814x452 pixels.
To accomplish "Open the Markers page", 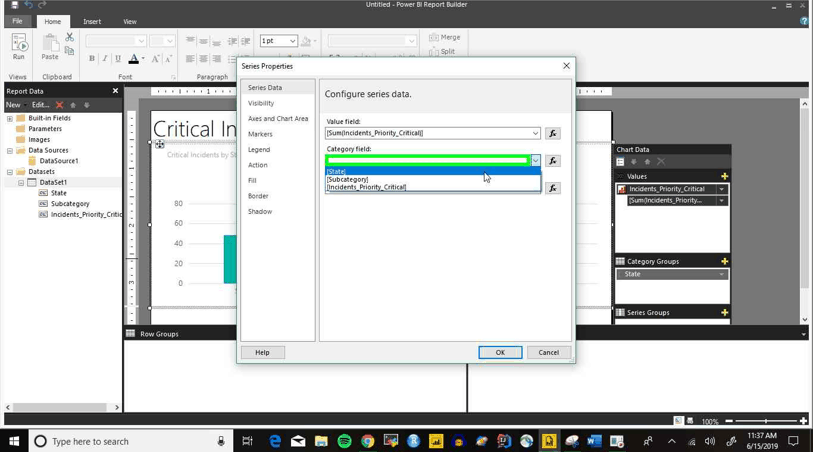I will [x=260, y=134].
